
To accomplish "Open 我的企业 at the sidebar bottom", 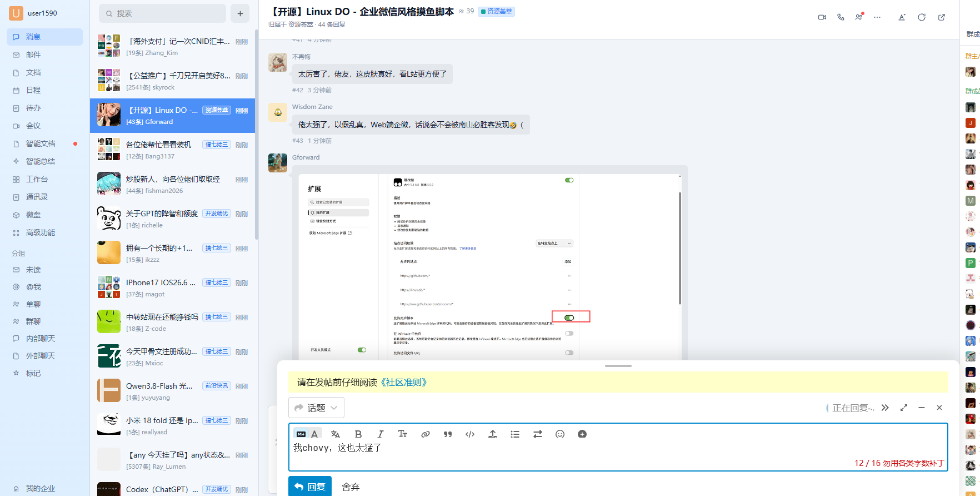I will click(x=44, y=488).
